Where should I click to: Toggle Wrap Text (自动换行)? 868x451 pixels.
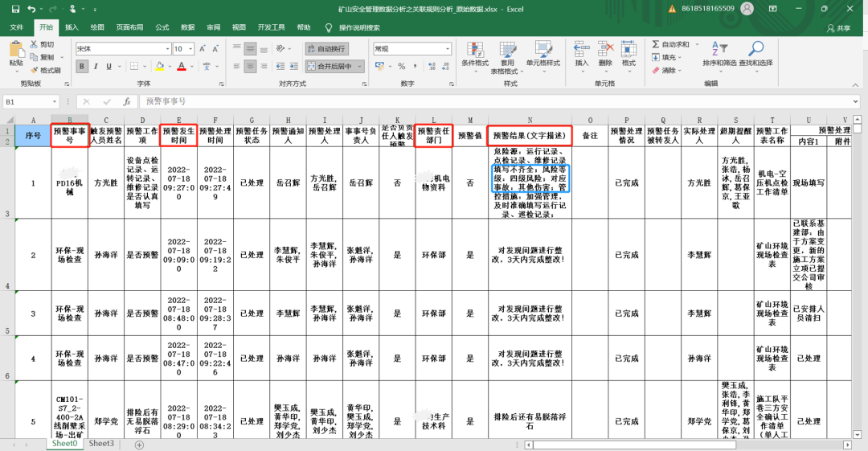click(326, 49)
